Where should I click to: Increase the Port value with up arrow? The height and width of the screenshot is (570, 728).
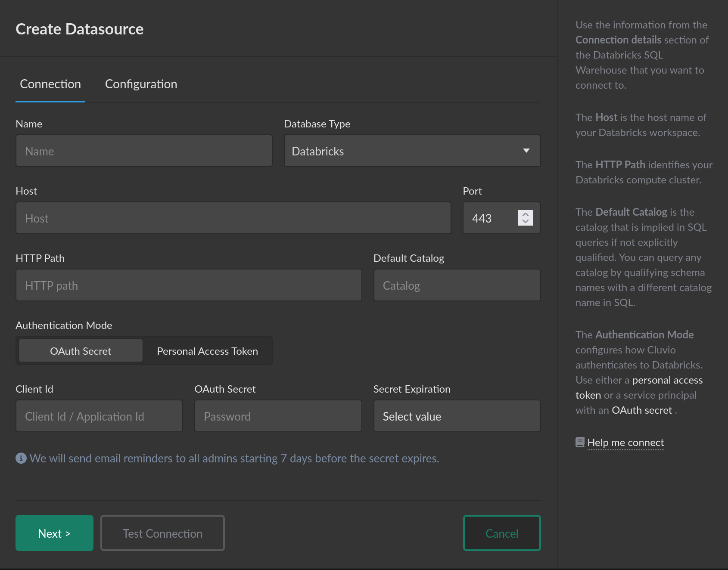pos(526,214)
